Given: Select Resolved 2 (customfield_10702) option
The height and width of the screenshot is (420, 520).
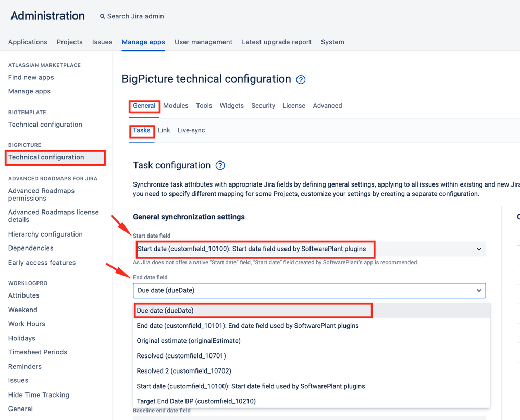Looking at the screenshot, I should pos(312,371).
